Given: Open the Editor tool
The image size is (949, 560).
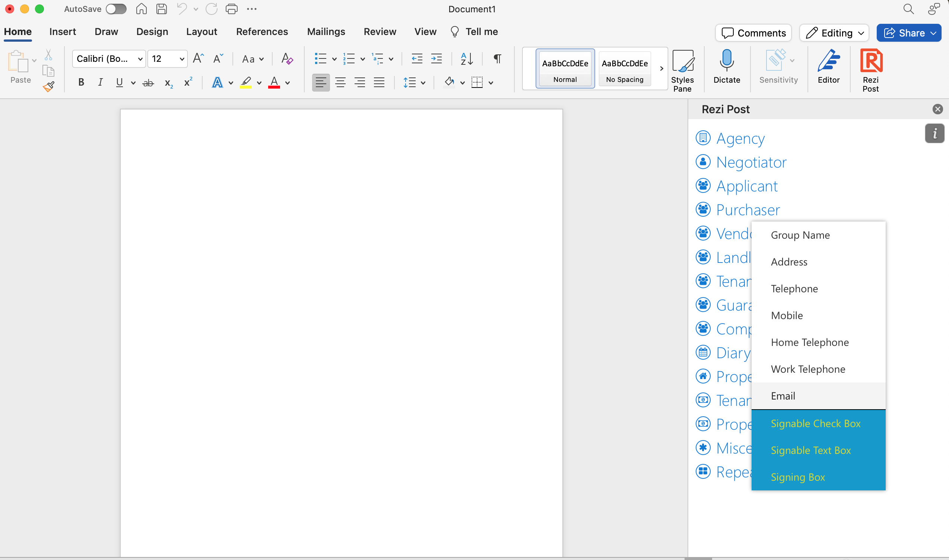Looking at the screenshot, I should [829, 66].
